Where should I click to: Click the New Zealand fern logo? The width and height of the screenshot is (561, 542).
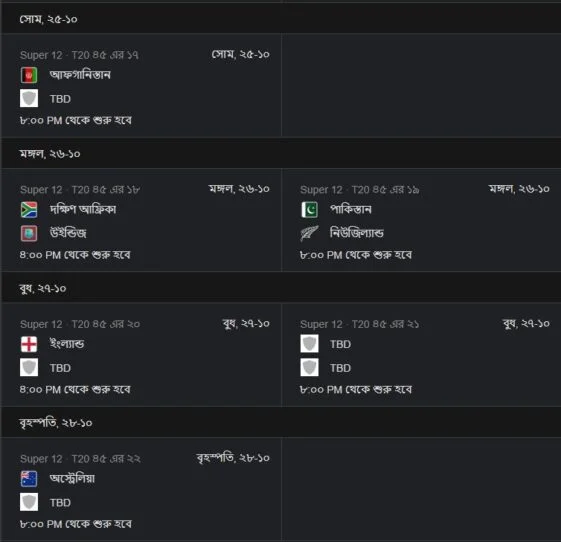(x=309, y=234)
